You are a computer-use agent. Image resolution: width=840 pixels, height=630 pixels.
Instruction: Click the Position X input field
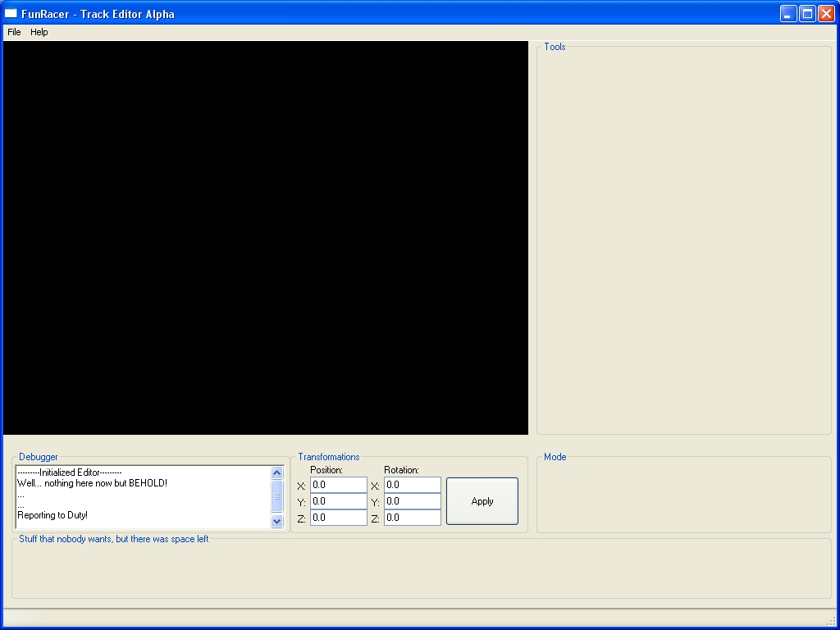coord(338,485)
